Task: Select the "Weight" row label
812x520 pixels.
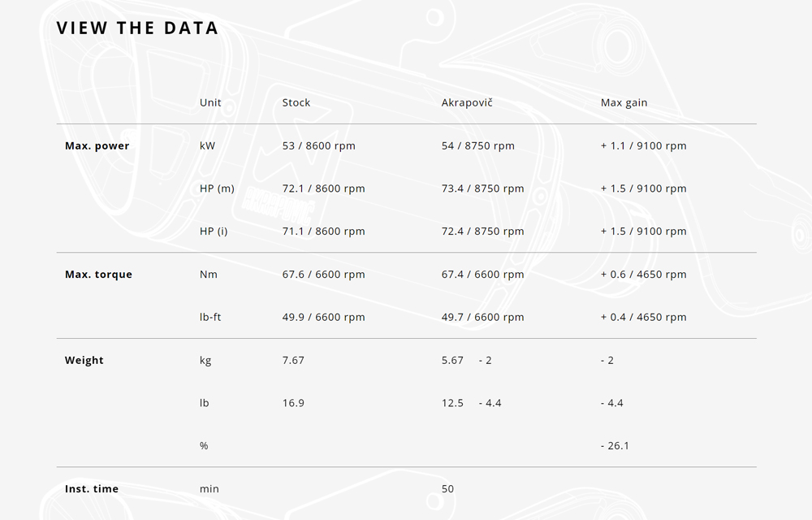Action: click(84, 361)
